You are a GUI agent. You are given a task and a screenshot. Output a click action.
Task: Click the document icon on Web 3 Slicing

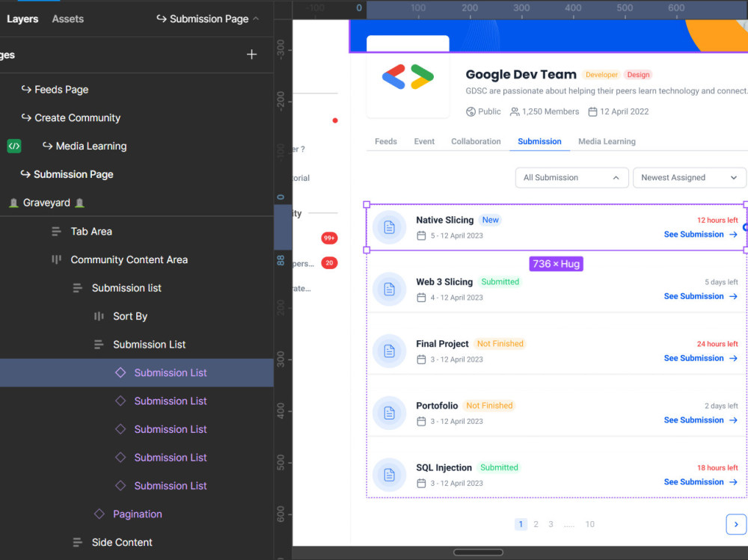coord(389,289)
